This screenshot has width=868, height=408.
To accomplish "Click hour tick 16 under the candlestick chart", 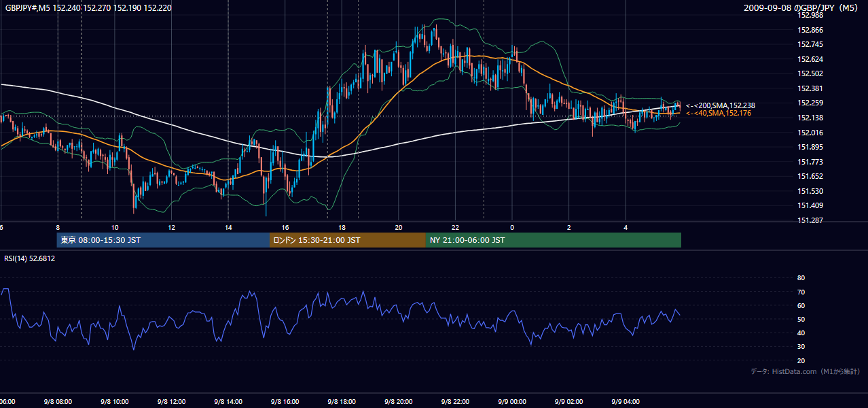I will tap(285, 227).
